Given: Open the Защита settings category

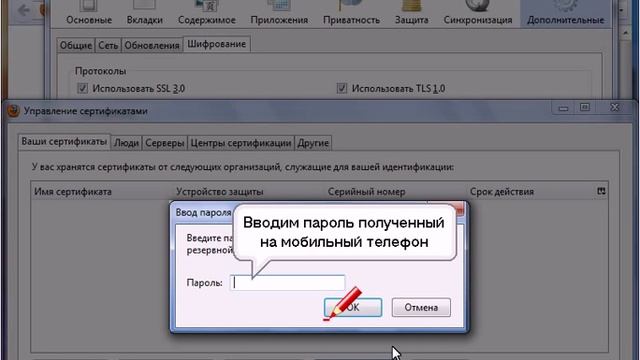Looking at the screenshot, I should coord(411,13).
